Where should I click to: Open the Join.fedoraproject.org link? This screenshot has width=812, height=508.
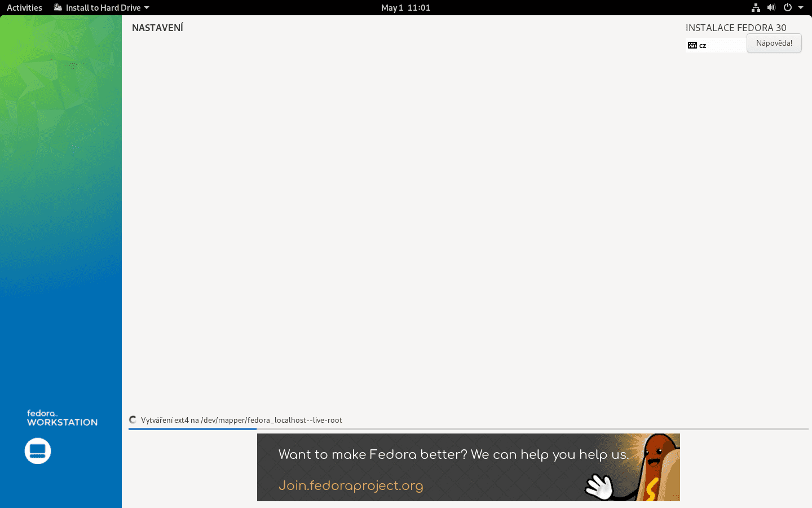(x=350, y=485)
